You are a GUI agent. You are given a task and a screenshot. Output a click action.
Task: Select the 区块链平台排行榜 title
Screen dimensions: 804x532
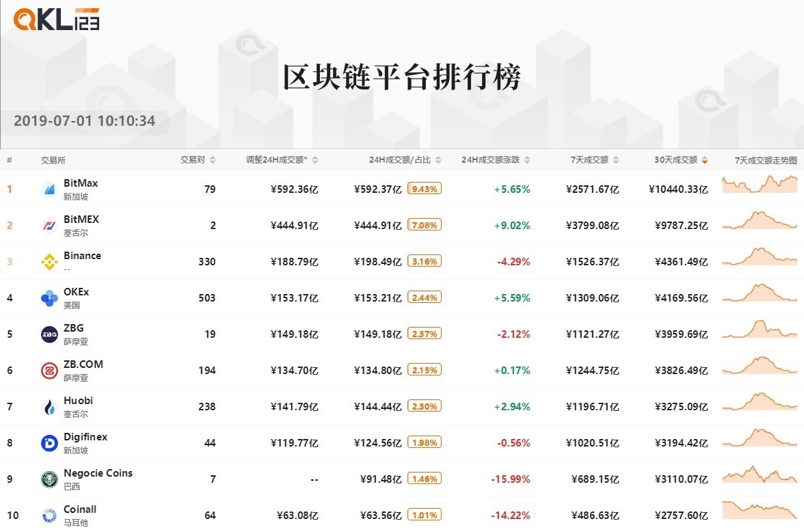402,77
